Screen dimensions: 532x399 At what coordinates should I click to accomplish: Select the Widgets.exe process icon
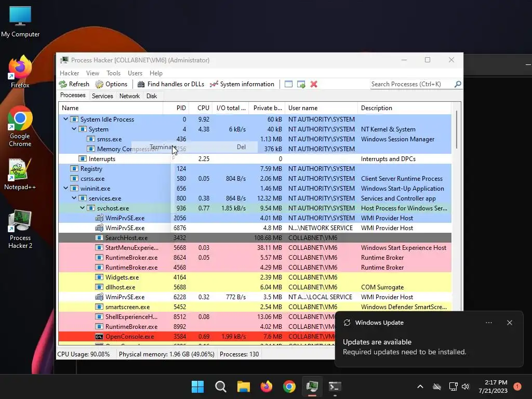99,277
